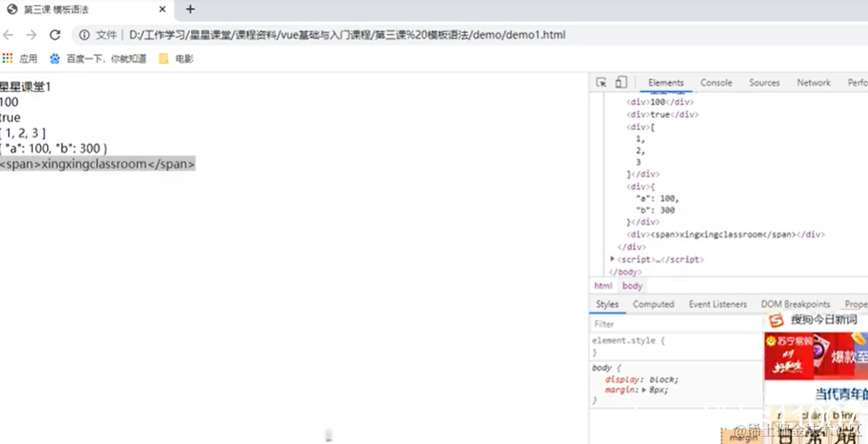Select the <div>true</div> DOM node

coord(663,115)
